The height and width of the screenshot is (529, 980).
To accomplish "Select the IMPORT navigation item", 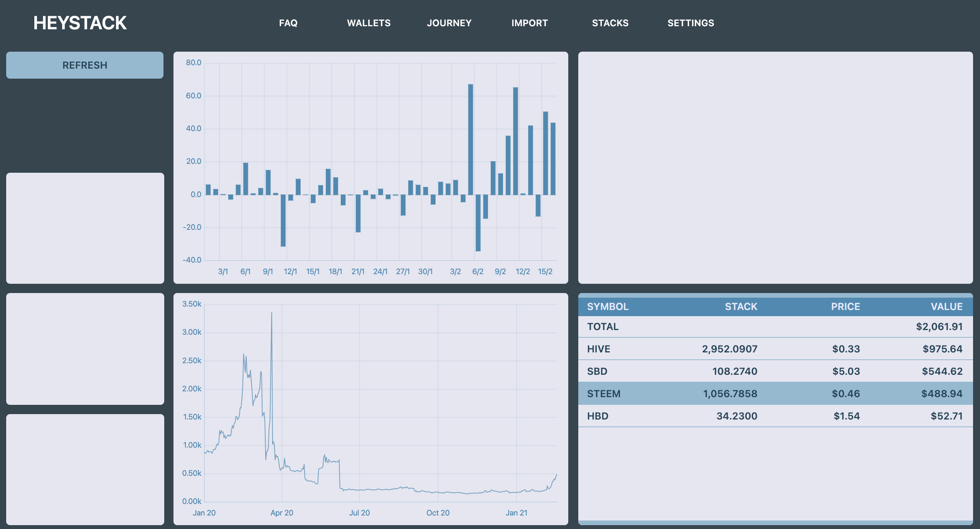I will (529, 23).
